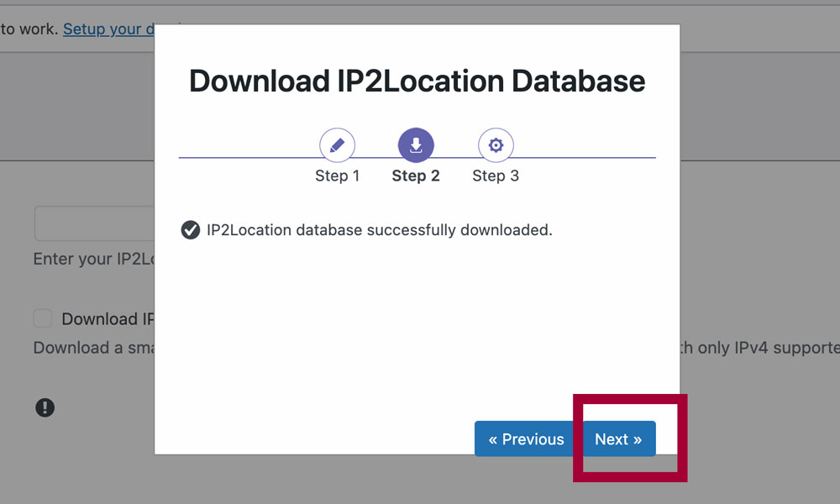Click the "Enter your IP2Lo" helper text
This screenshot has height=504, width=840.
click(94, 260)
